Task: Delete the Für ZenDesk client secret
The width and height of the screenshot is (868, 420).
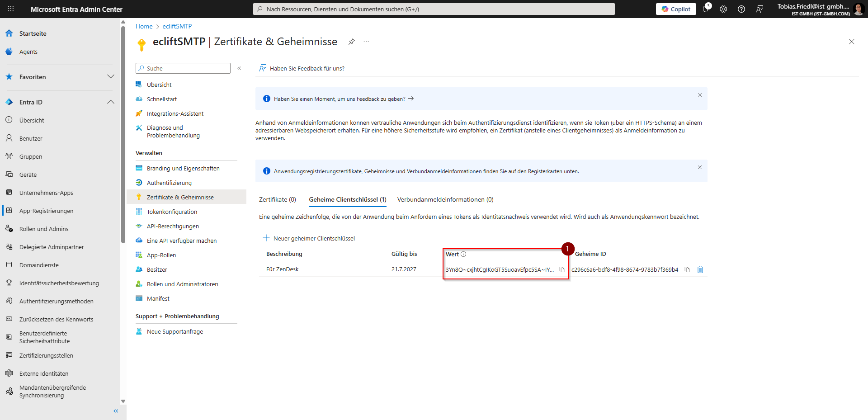Action: click(700, 269)
